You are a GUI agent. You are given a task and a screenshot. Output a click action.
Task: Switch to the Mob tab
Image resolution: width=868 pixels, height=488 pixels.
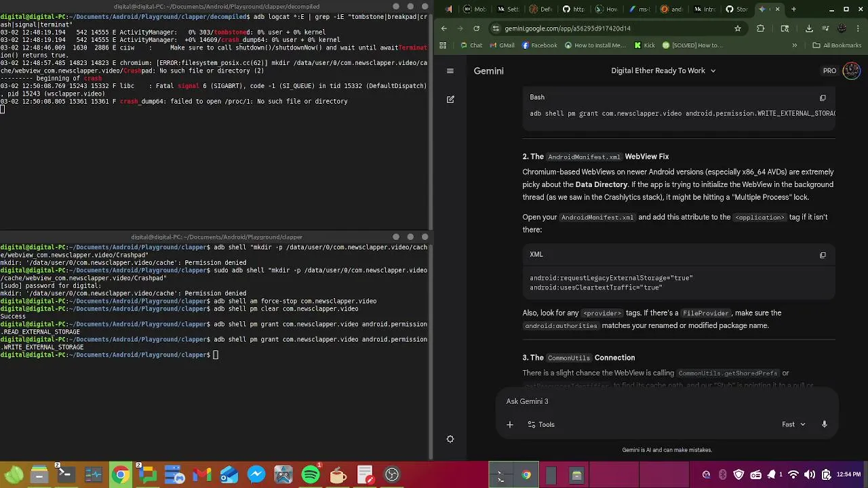(x=474, y=9)
